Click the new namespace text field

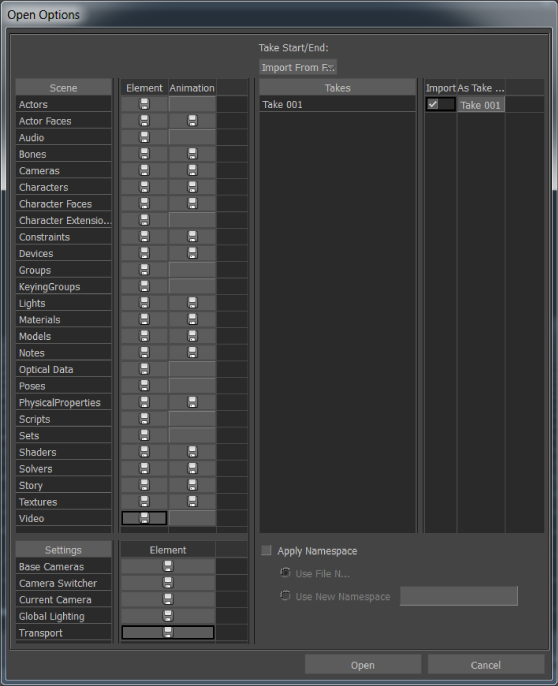459,596
